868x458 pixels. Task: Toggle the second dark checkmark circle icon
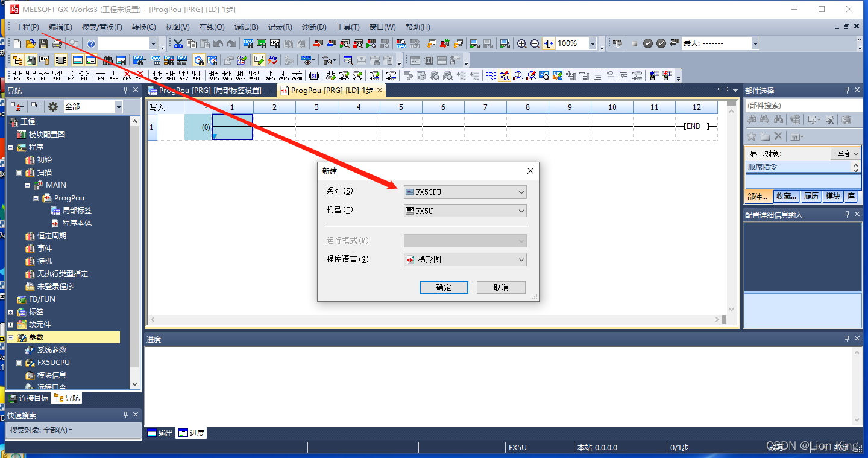coord(661,43)
